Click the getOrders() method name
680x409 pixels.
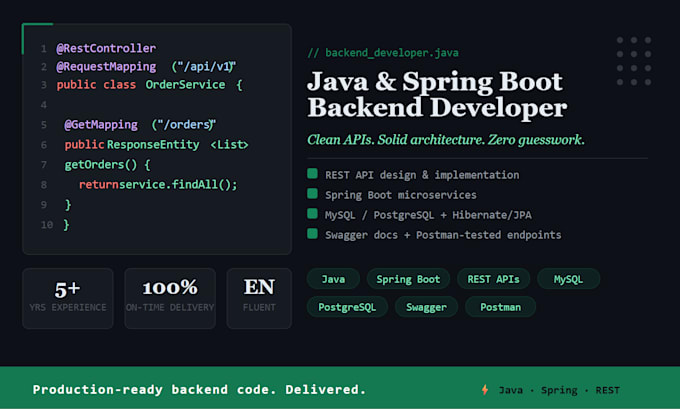(x=101, y=165)
